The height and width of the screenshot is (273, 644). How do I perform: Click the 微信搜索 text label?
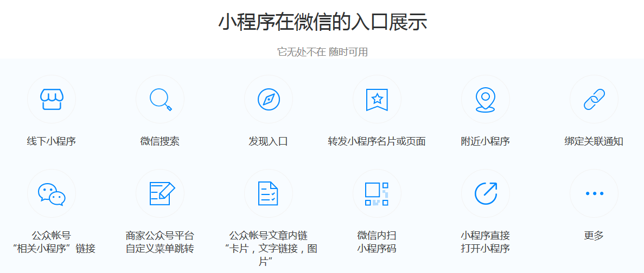click(160, 142)
